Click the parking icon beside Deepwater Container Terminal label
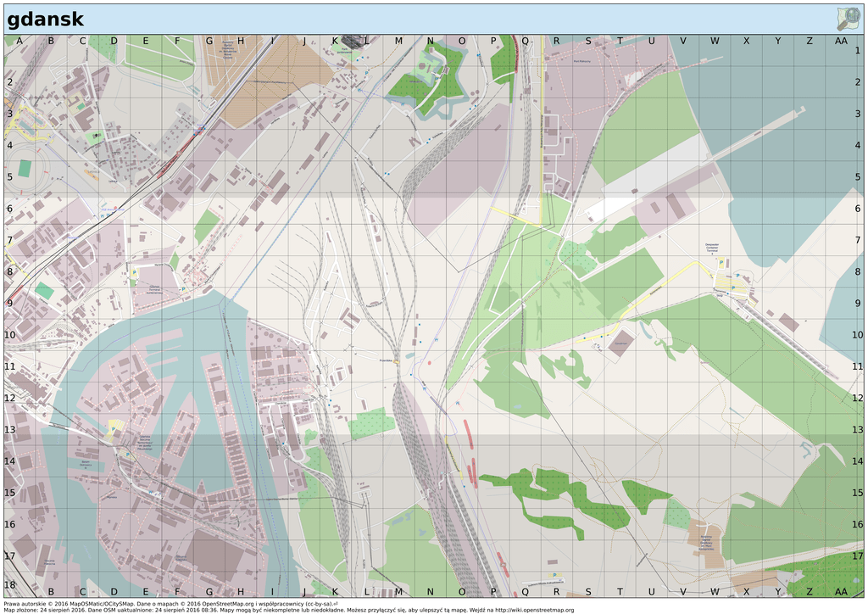The width and height of the screenshot is (868, 614). coord(721,262)
